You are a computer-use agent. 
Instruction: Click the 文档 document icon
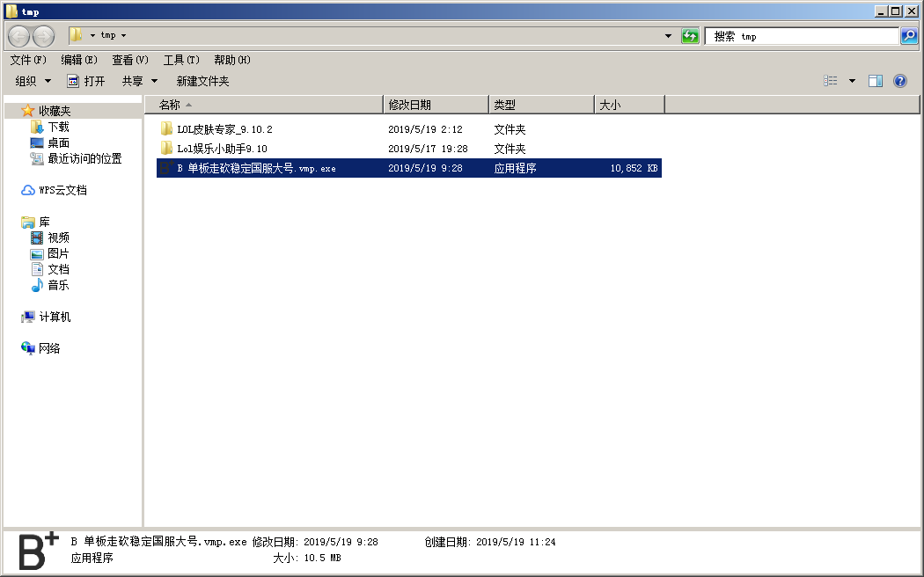(x=37, y=269)
